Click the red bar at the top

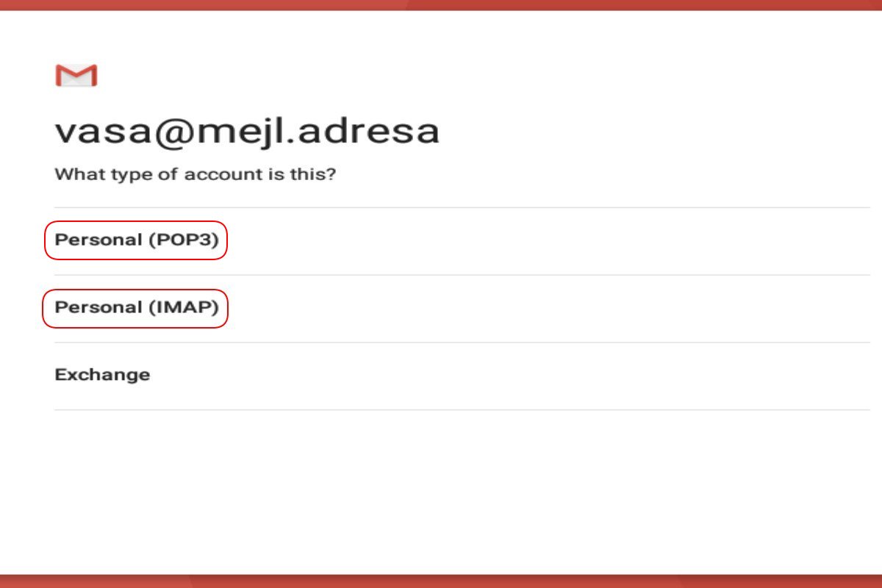(x=441, y=5)
